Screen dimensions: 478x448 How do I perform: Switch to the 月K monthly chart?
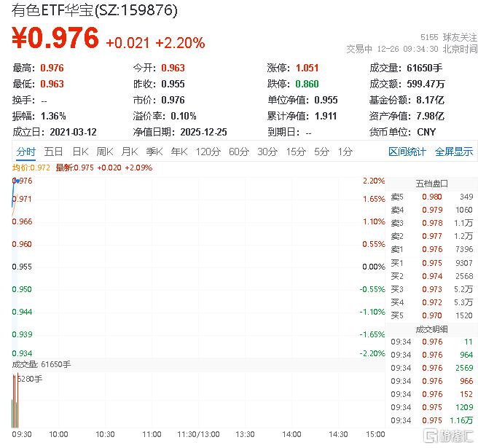click(130, 152)
